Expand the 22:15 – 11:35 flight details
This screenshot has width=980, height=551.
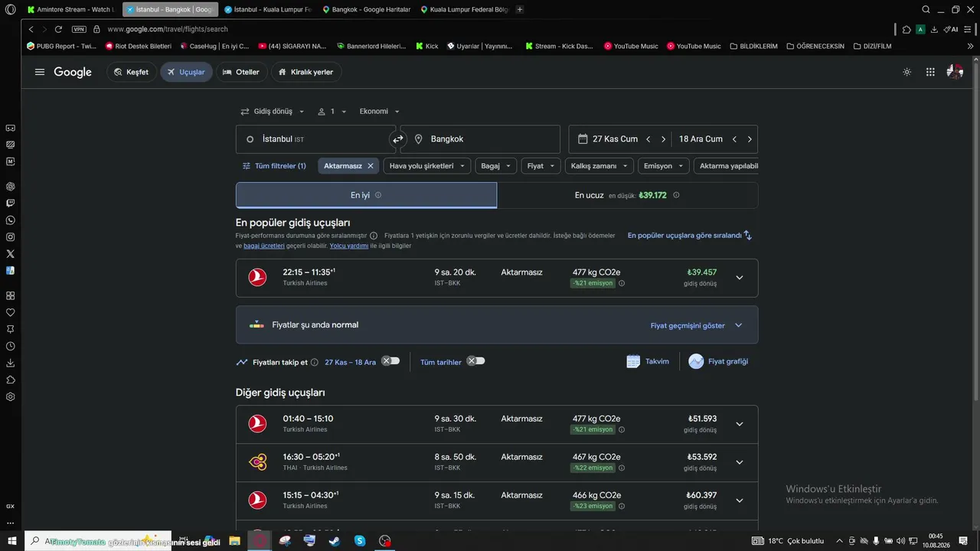[x=740, y=278]
